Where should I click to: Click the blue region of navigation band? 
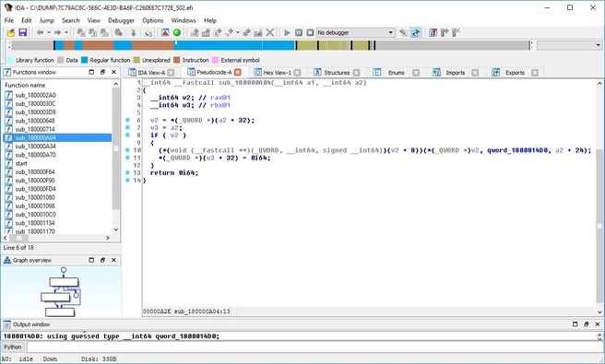point(235,45)
